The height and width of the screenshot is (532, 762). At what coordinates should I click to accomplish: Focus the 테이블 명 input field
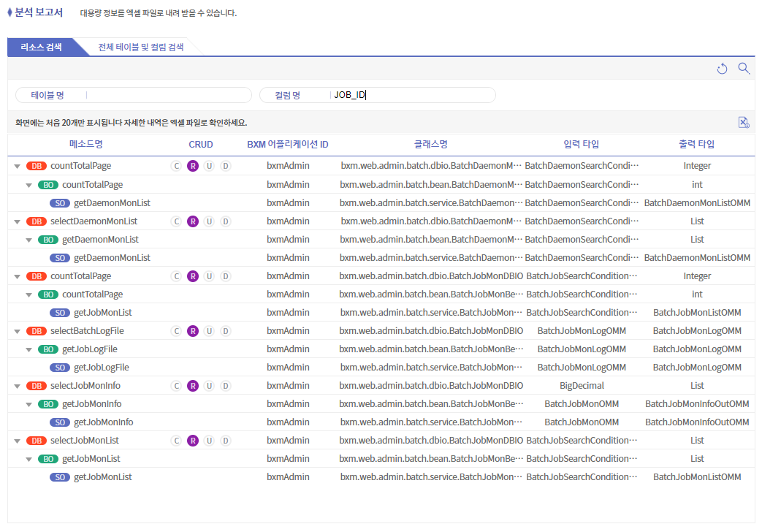coord(134,95)
